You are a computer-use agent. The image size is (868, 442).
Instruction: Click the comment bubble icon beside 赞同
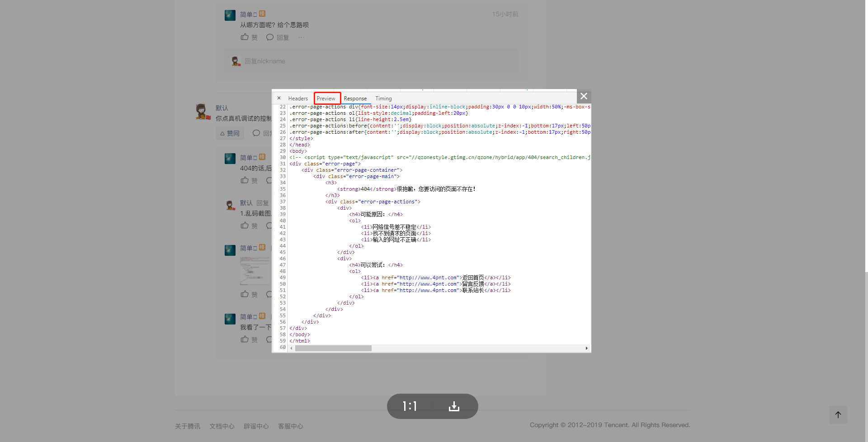click(x=256, y=133)
